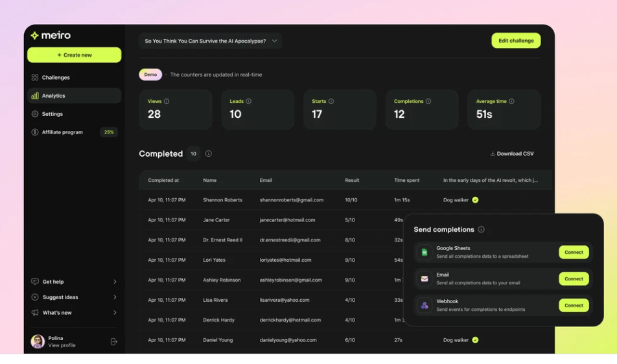Screen dimensions: 617x364
Task: Click the Affiliate program dollar icon
Action: pyautogui.click(x=35, y=132)
